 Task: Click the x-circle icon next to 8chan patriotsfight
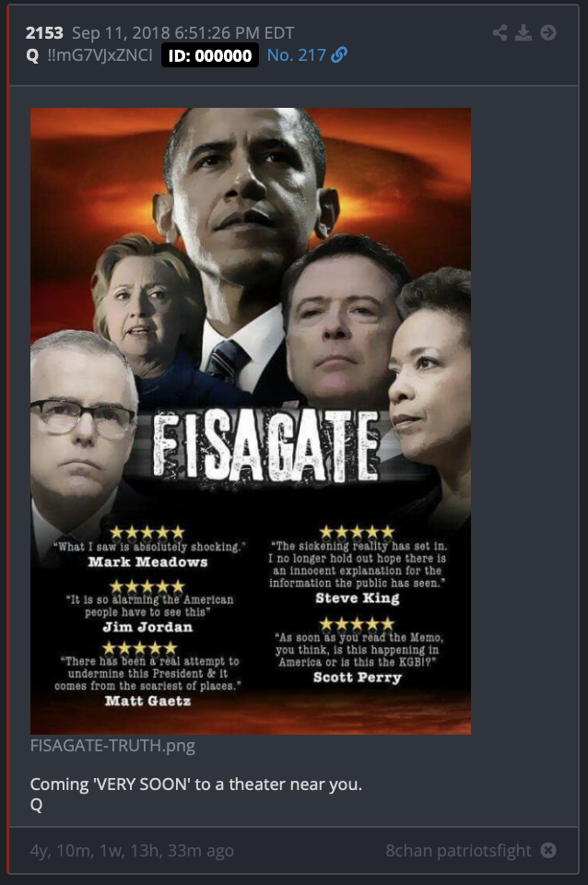point(548,850)
